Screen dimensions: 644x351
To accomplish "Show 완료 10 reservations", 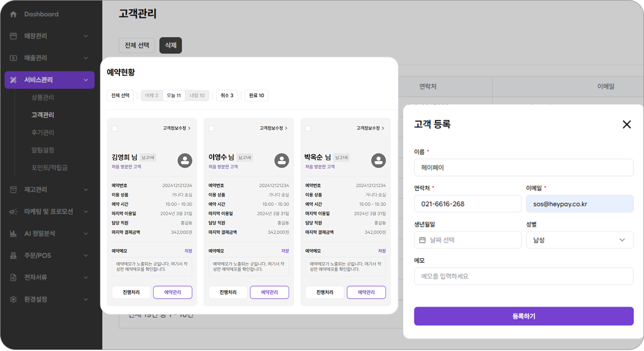I will point(256,96).
